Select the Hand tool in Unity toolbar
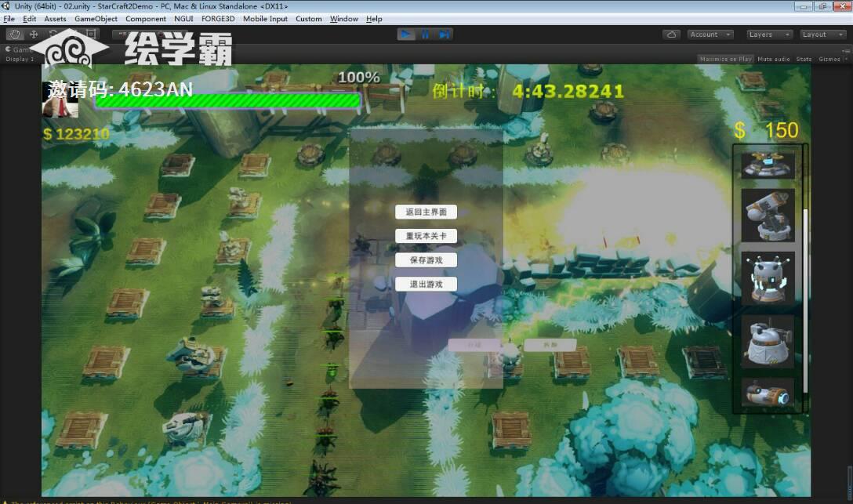853x504 pixels. [x=15, y=34]
